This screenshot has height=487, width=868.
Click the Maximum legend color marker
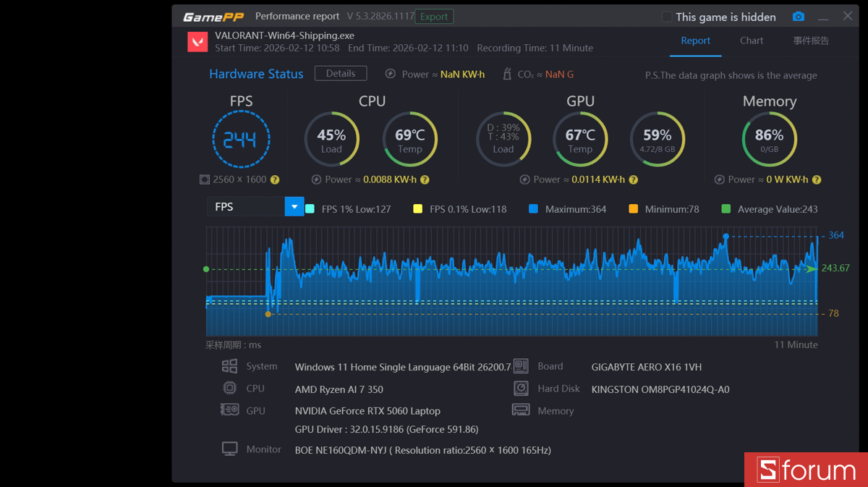[x=532, y=208]
